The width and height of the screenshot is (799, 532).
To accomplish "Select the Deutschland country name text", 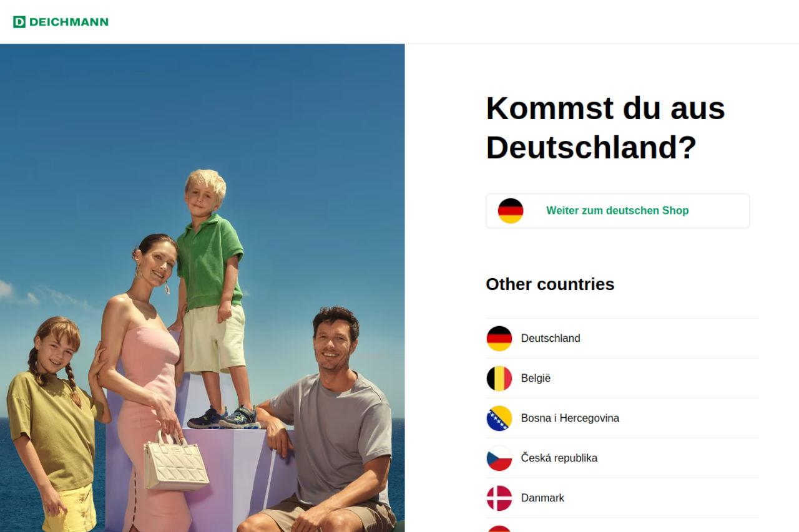I will [x=551, y=339].
